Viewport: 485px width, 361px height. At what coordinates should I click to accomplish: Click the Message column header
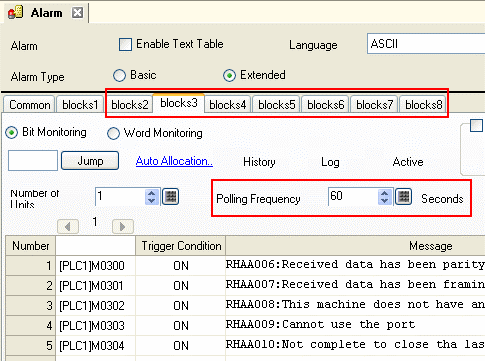(356, 246)
